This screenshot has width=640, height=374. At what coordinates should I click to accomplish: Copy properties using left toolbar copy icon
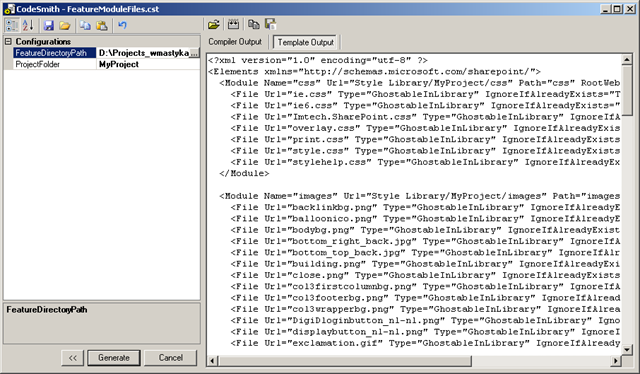coord(85,26)
